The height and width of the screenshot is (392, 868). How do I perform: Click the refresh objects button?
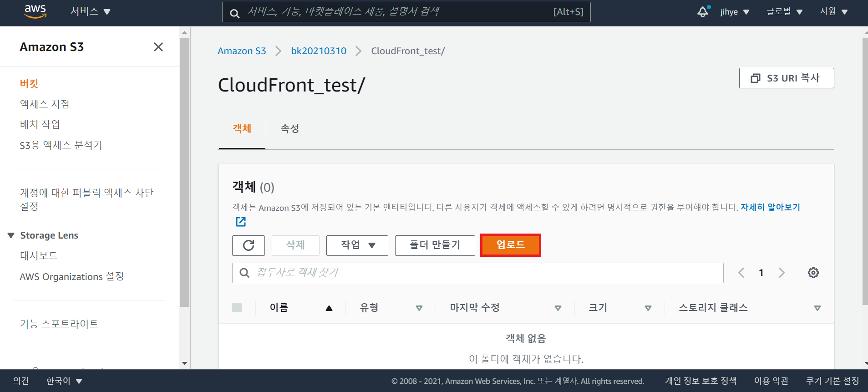(x=249, y=245)
